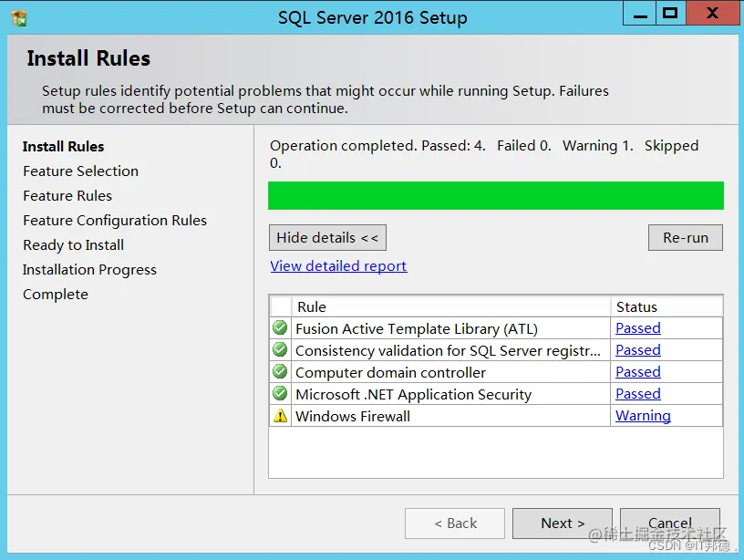Click the Status column header
The width and height of the screenshot is (744, 560).
point(666,306)
